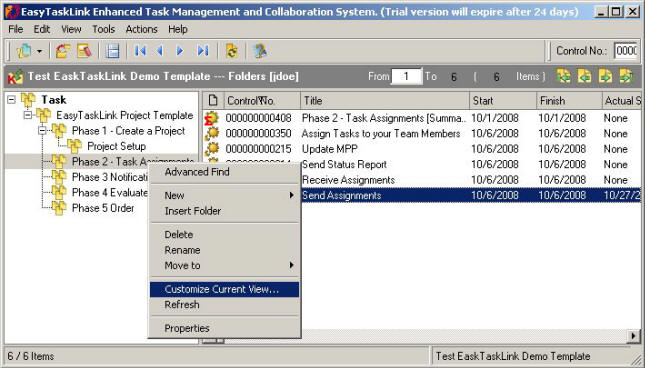Click the next page folder icon

pos(605,76)
